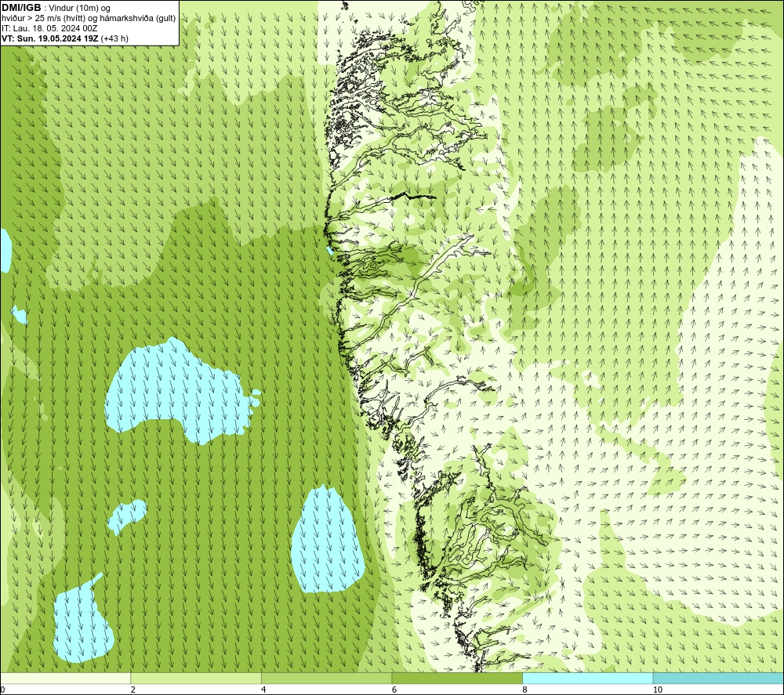Select the light green 2–4 m/s swatch
The width and height of the screenshot is (784, 695).
pyautogui.click(x=196, y=679)
